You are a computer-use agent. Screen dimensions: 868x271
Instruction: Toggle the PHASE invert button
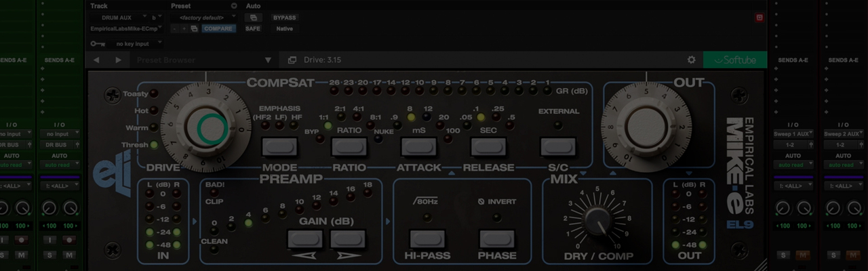496,239
